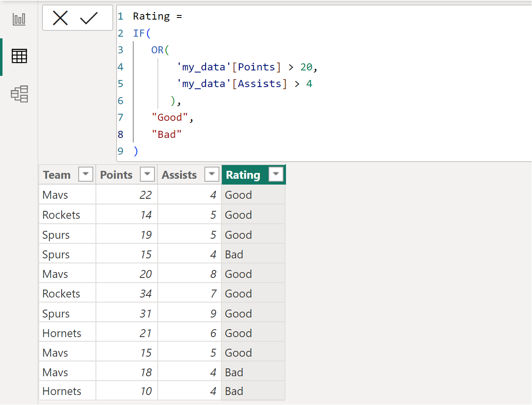Open the Assists column filter dropdown
Screen dimensions: 532x405
[x=212, y=174]
